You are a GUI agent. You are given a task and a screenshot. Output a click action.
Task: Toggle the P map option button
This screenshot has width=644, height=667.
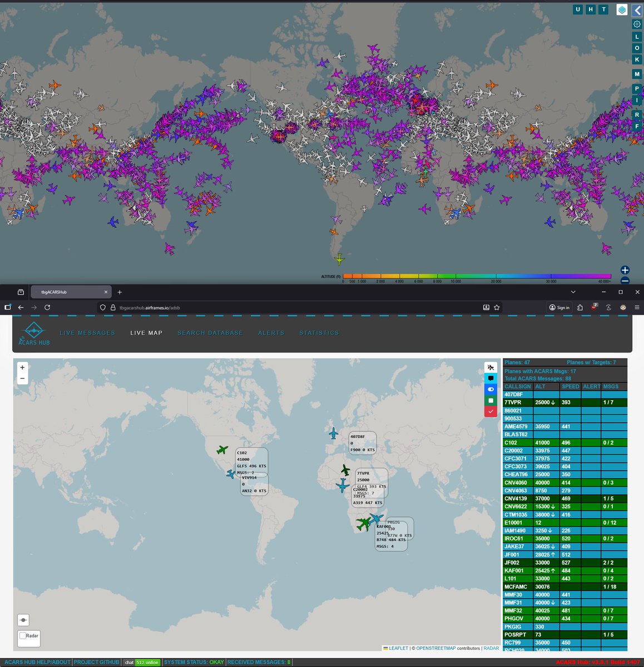pos(637,89)
